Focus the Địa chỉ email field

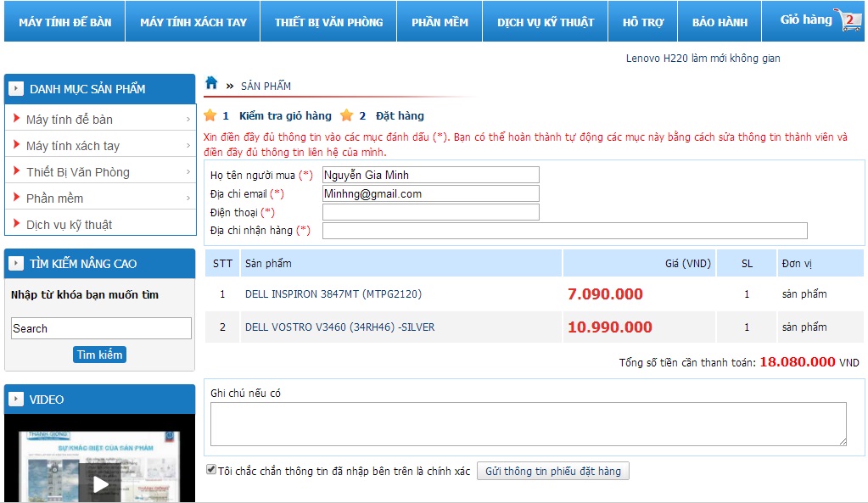(431, 193)
